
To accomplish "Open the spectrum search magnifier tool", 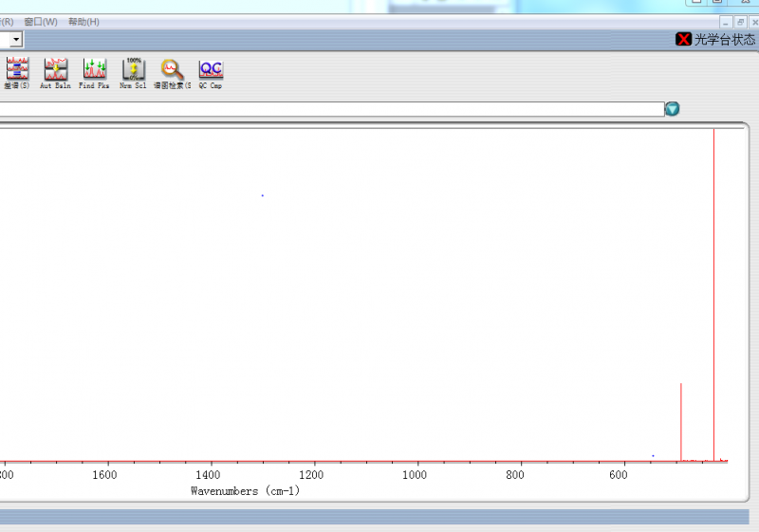I will pyautogui.click(x=173, y=72).
